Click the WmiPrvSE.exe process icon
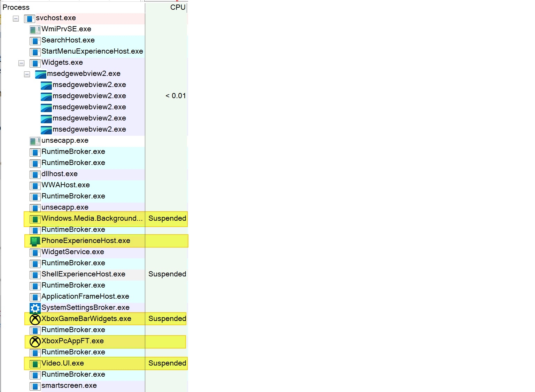The height and width of the screenshot is (392, 535). point(35,30)
